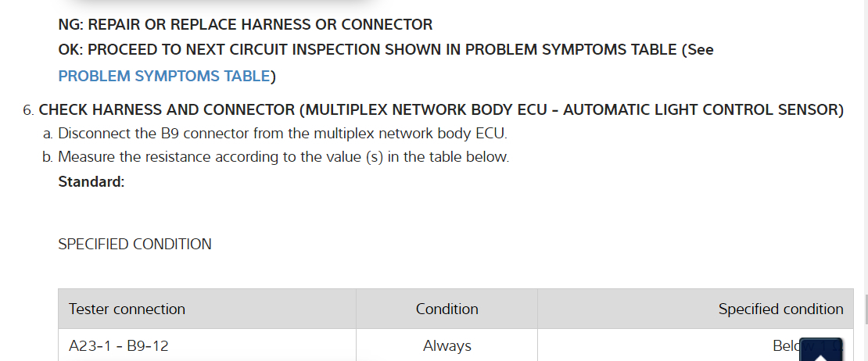This screenshot has height=361, width=868.
Task: Click the Specified condition column header
Action: [780, 309]
